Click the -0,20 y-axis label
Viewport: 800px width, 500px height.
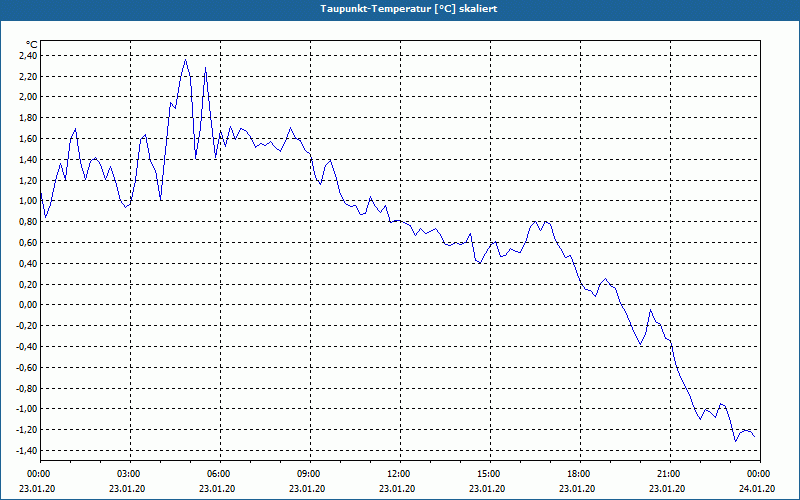pos(28,326)
